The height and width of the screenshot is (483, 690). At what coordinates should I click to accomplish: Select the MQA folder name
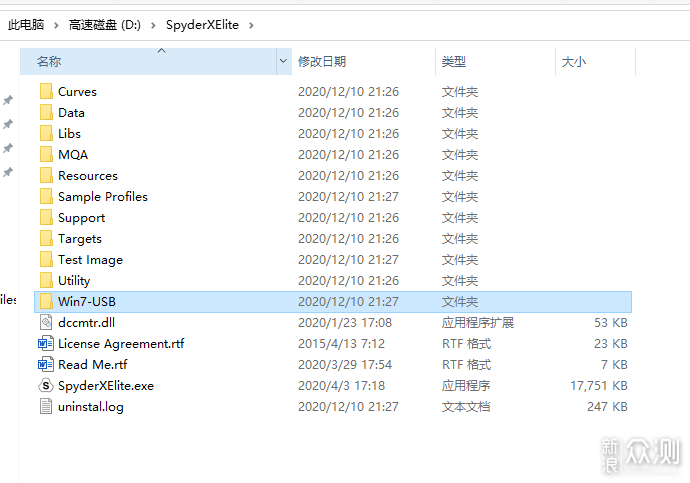73,154
